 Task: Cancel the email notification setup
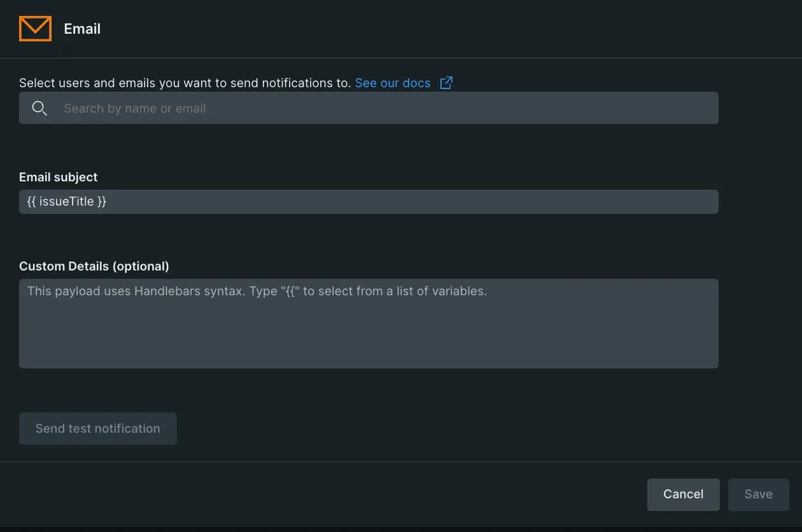(x=683, y=494)
